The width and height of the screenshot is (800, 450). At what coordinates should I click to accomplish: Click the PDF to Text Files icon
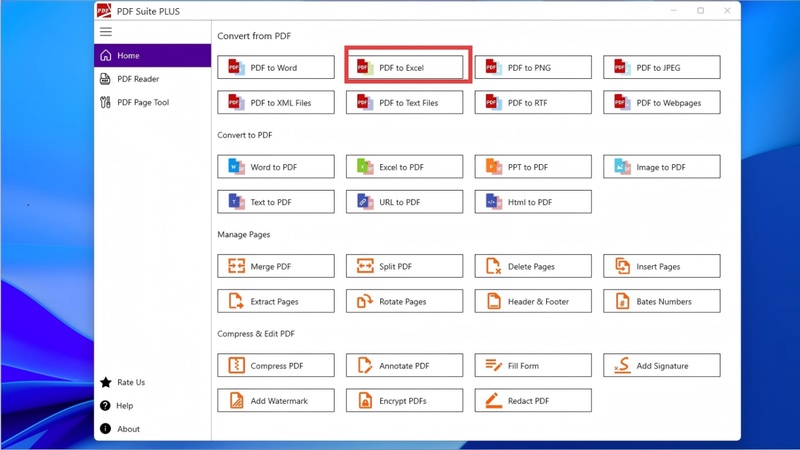coord(365,103)
